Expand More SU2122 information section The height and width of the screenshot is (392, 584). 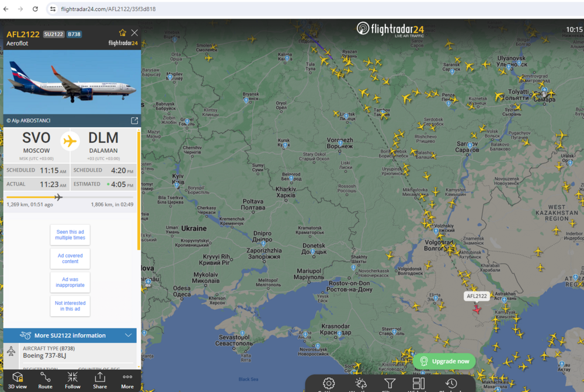70,335
